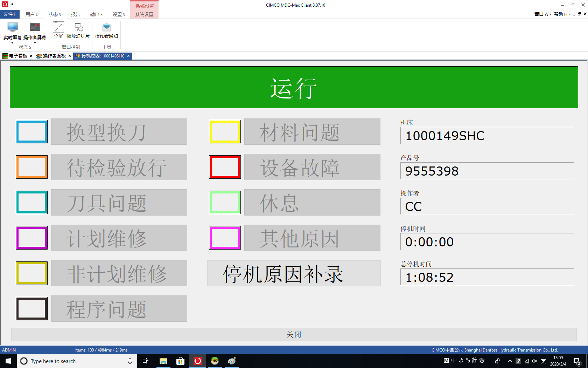Click the green 运行 status banner
This screenshot has width=588, height=368.
pyautogui.click(x=294, y=87)
